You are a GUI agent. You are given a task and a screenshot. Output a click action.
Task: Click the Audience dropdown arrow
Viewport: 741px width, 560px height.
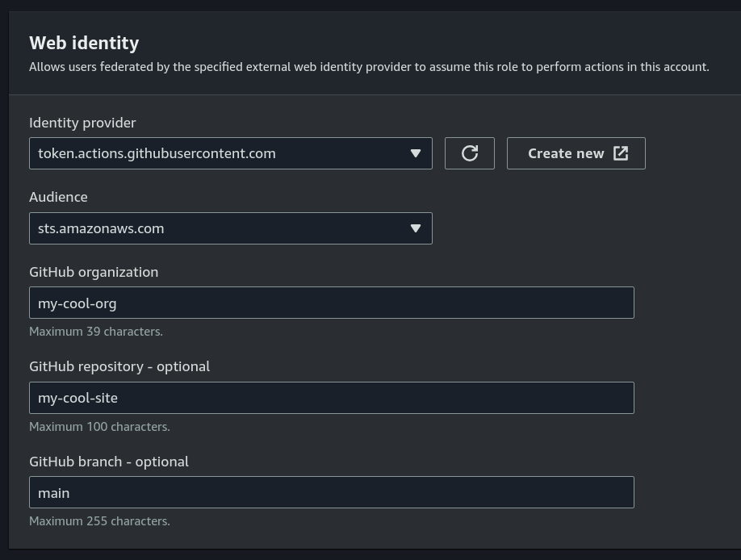(x=415, y=228)
